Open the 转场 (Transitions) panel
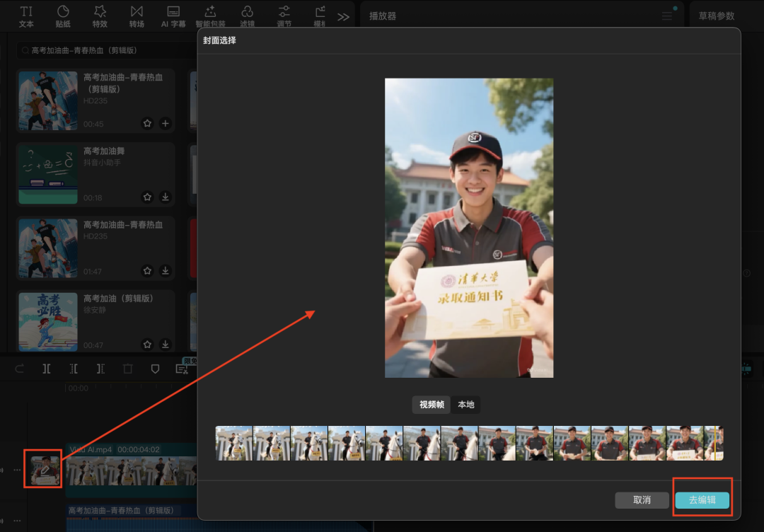Viewport: 764px width, 532px height. click(137, 16)
